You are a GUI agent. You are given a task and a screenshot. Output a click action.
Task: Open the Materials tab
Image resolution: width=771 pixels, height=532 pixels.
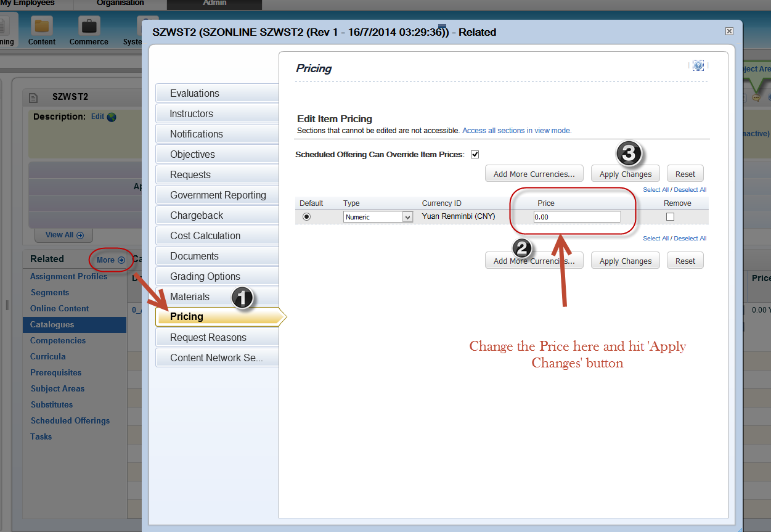217,297
